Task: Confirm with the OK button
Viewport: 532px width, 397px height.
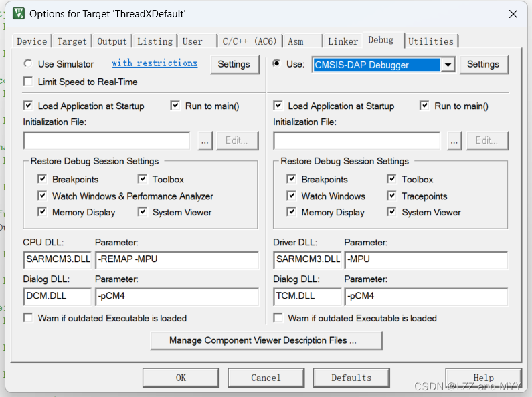Action: pyautogui.click(x=181, y=378)
